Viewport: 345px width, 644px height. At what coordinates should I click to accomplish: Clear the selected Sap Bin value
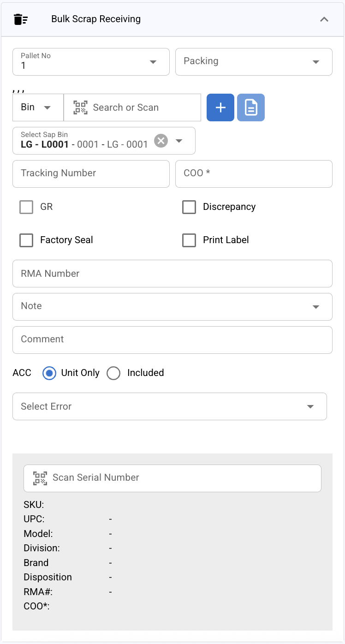click(x=161, y=141)
